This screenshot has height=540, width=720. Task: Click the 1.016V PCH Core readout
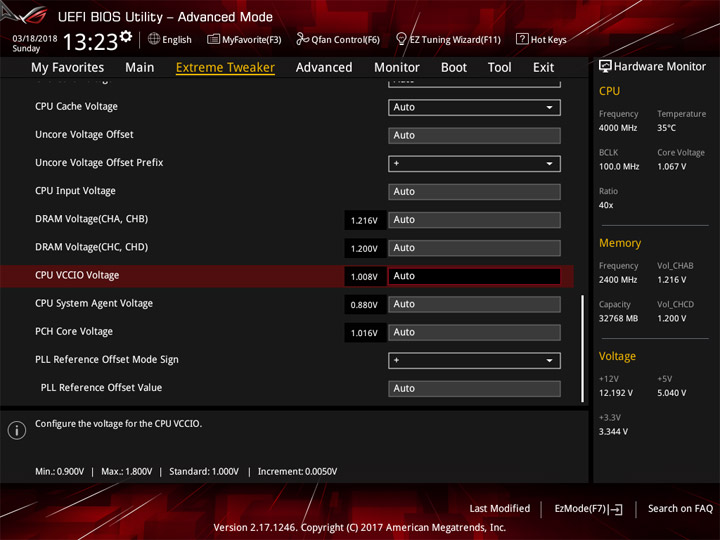[365, 333]
